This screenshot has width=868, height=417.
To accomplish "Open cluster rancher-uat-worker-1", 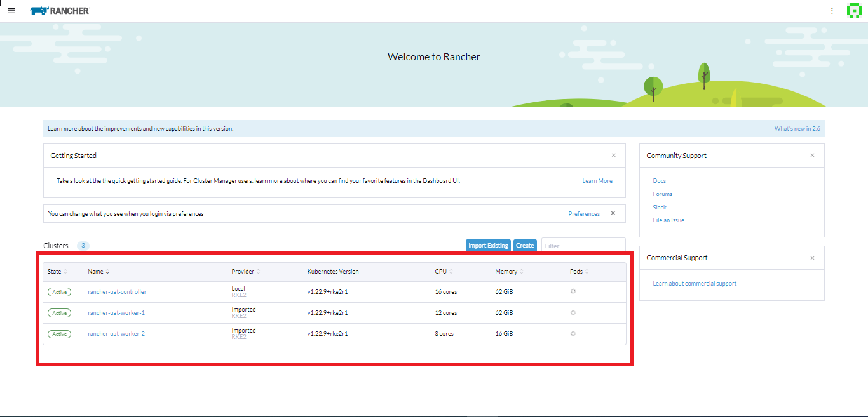I will click(x=116, y=313).
